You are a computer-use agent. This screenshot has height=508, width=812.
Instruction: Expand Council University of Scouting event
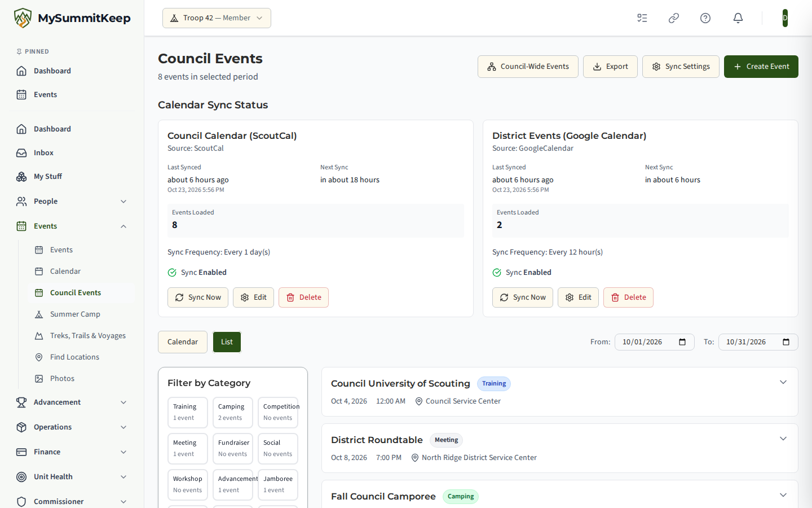783,382
